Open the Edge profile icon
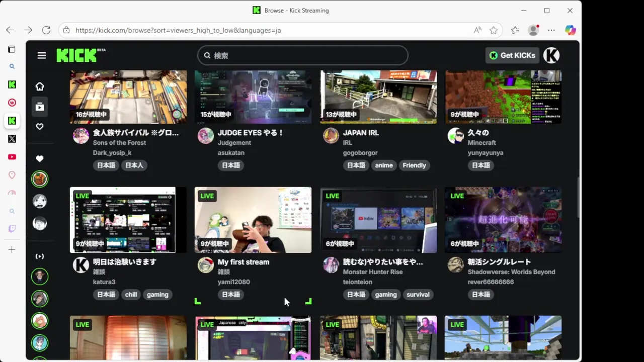This screenshot has height=362, width=644. point(533,30)
